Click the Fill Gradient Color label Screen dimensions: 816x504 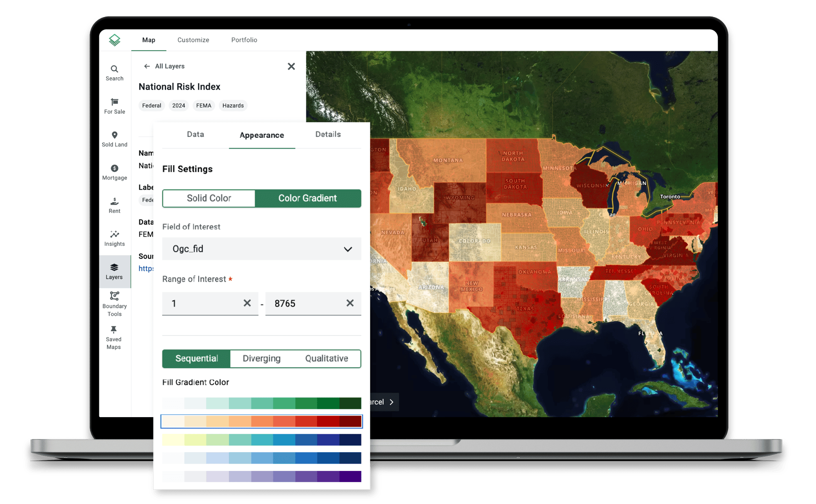point(195,382)
